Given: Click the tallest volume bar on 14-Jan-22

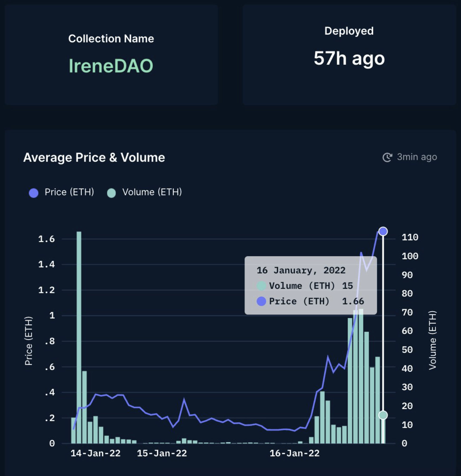Looking at the screenshot, I should [x=79, y=337].
